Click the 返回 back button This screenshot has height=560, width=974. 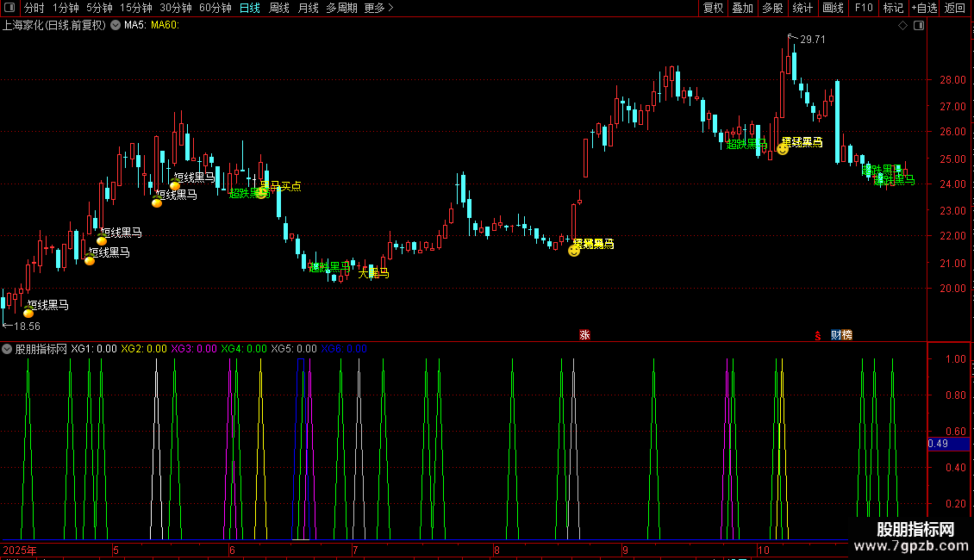coord(955,8)
